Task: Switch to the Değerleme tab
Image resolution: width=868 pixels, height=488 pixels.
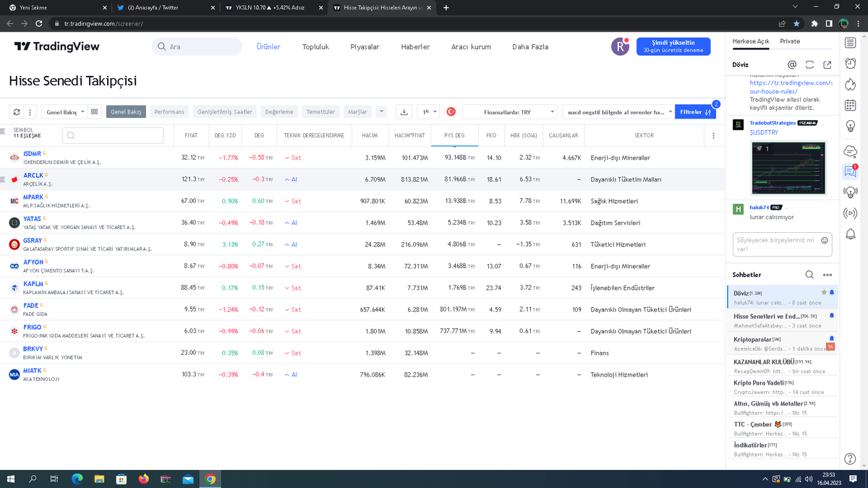Action: click(279, 112)
